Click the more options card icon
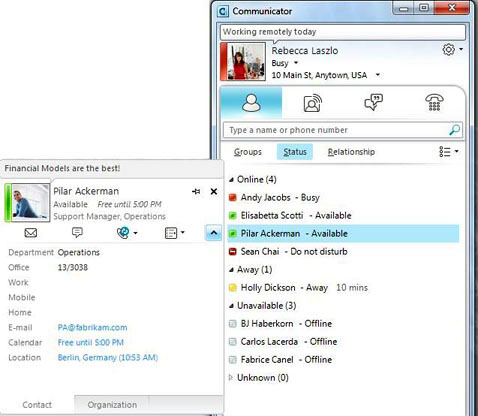This screenshot has height=416, width=478. point(171,233)
